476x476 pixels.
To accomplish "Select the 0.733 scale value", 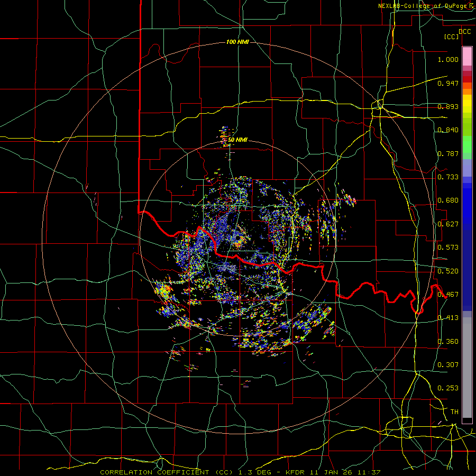I will point(448,177).
